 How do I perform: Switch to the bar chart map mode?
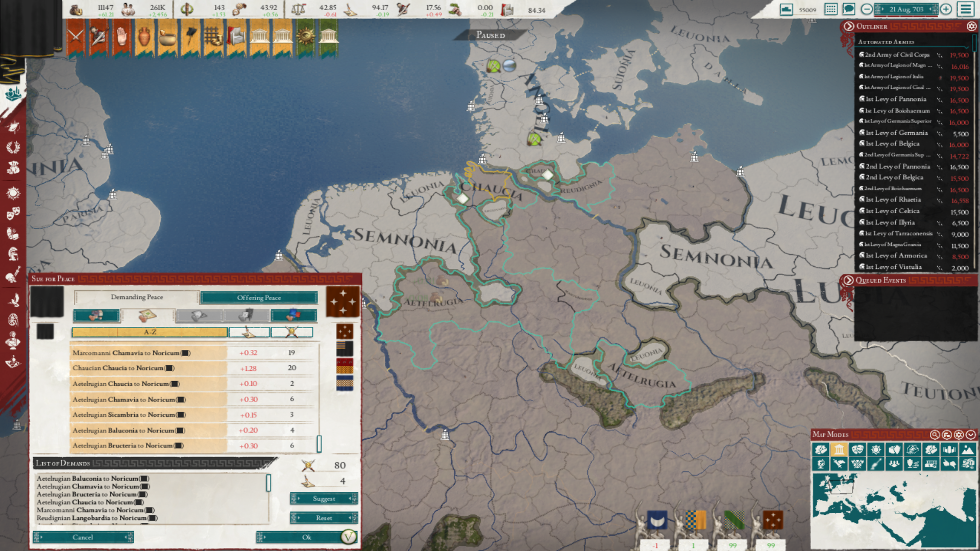click(949, 449)
